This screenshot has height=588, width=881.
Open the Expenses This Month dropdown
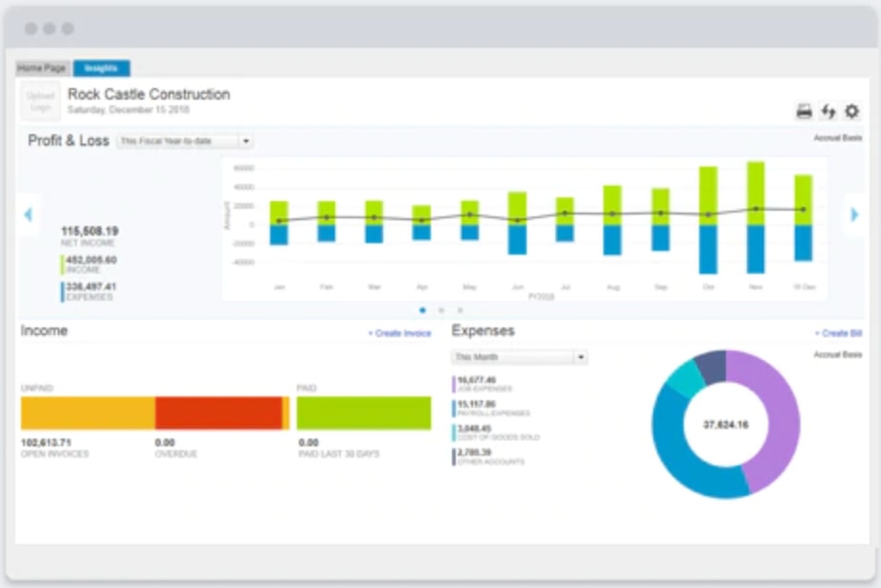pos(519,357)
